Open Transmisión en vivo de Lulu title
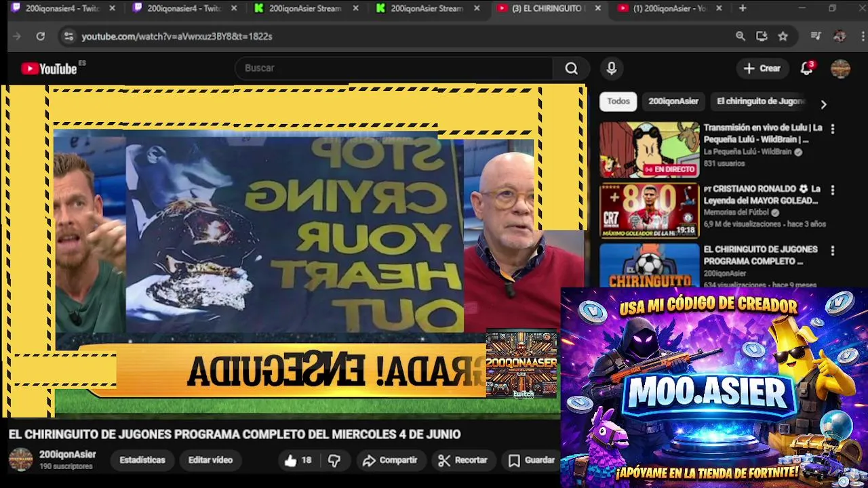Image resolution: width=868 pixels, height=488 pixels. (762, 134)
